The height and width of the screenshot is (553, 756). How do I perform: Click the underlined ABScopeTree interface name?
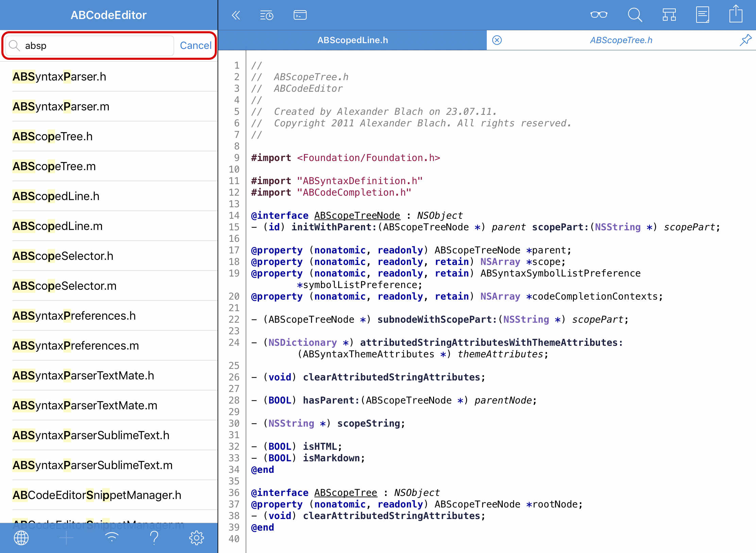pos(345,493)
